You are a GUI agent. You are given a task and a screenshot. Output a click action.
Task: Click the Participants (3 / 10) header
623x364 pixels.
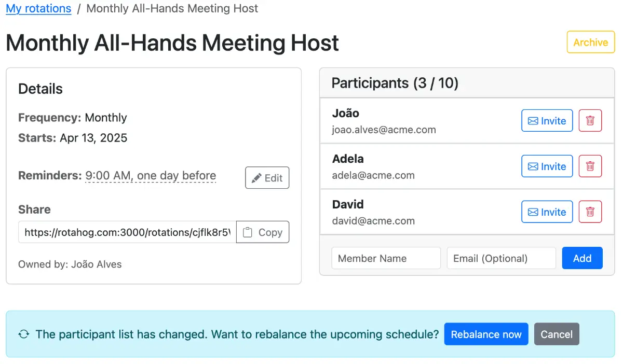tap(395, 83)
